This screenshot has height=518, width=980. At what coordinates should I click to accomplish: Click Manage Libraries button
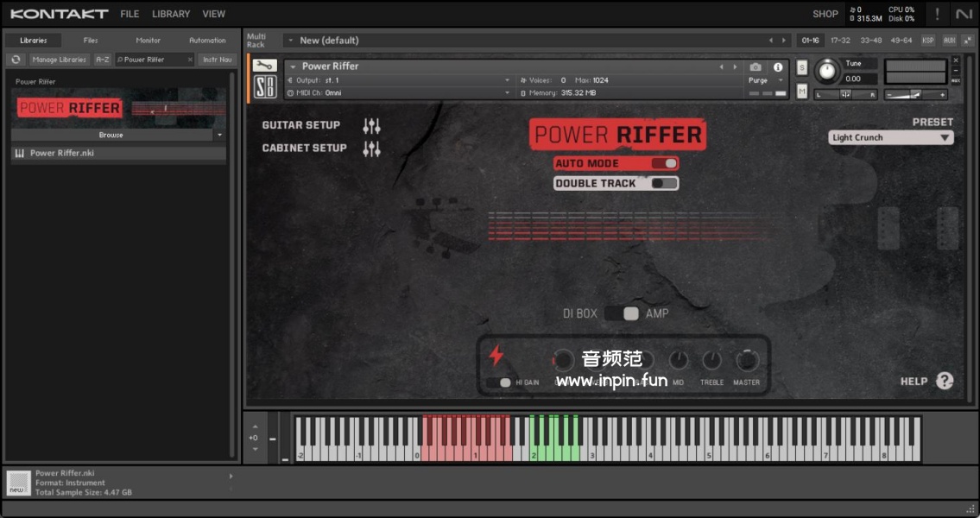point(60,60)
